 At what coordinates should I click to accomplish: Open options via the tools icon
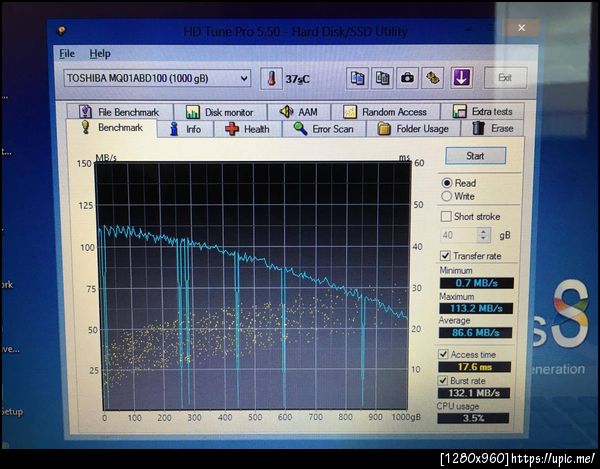click(x=432, y=78)
